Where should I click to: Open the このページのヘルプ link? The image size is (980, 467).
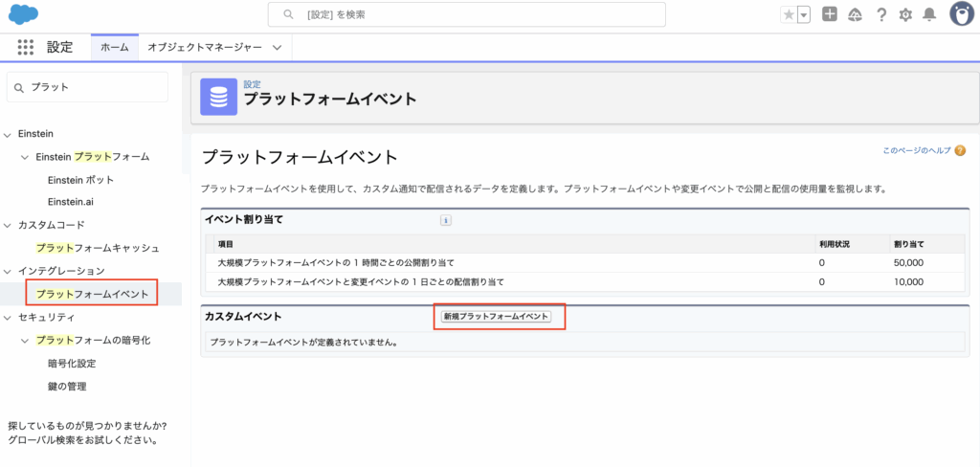(x=916, y=151)
